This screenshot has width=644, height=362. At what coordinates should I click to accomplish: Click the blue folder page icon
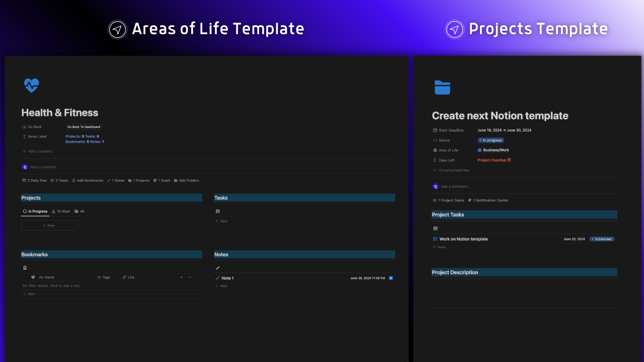pyautogui.click(x=442, y=87)
